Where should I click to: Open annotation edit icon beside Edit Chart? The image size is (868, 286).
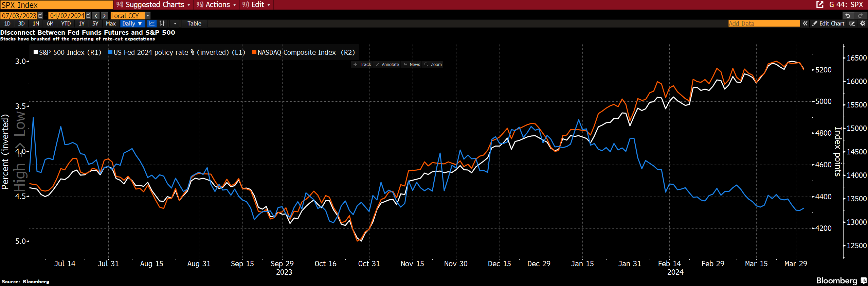[x=852, y=23]
